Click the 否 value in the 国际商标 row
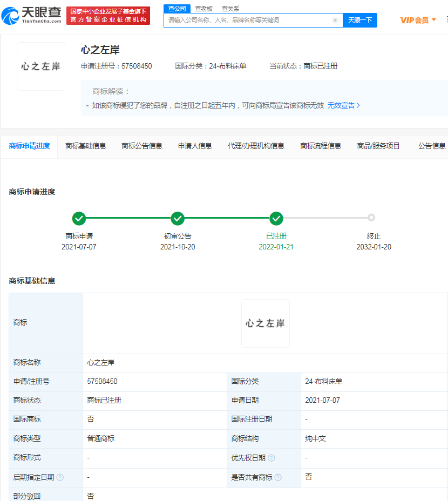The width and height of the screenshot is (448, 501). pos(91,419)
